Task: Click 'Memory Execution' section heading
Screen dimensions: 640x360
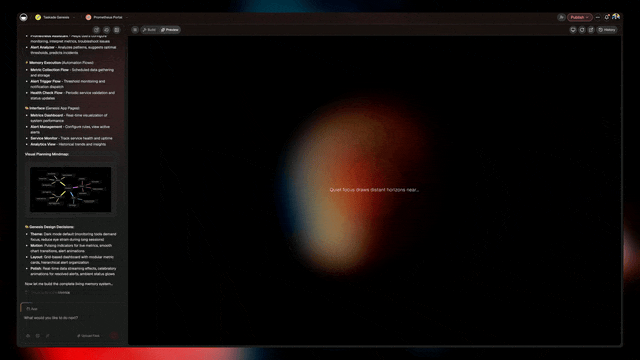Action: [60, 63]
